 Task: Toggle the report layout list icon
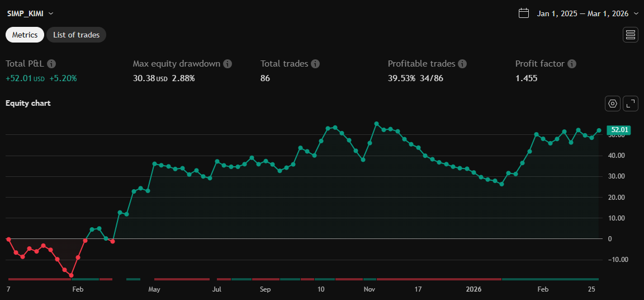point(631,35)
